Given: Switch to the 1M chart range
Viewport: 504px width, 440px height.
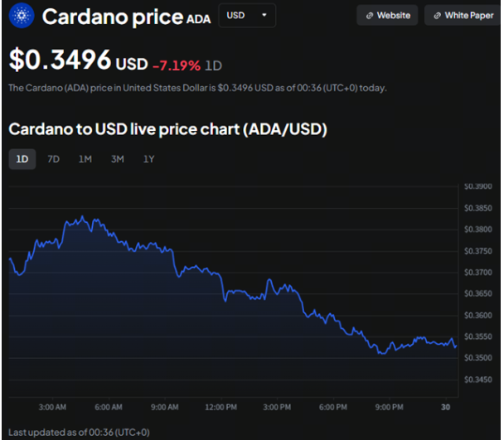Looking at the screenshot, I should pyautogui.click(x=85, y=159).
